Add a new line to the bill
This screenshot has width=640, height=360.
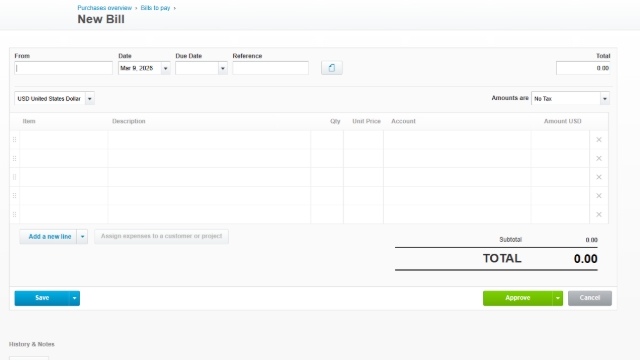click(48, 236)
